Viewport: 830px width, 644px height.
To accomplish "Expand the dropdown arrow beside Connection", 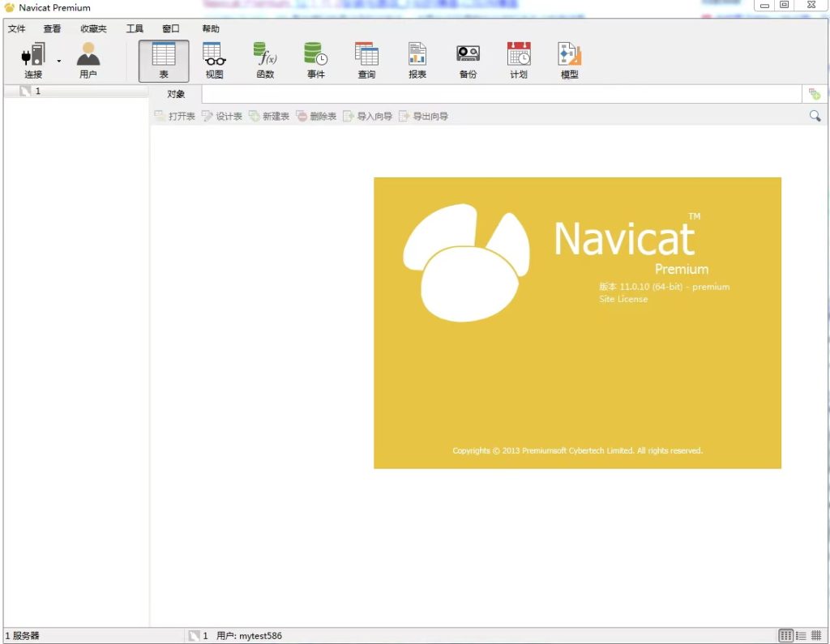I will (x=59, y=61).
